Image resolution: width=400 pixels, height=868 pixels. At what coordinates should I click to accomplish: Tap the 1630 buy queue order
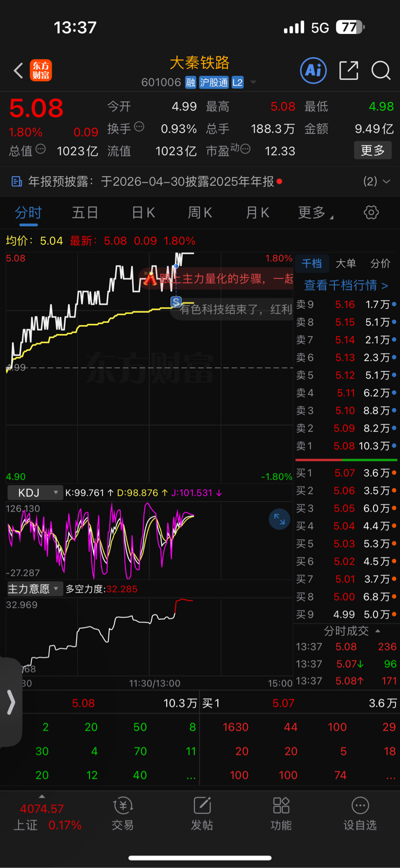coord(235,727)
